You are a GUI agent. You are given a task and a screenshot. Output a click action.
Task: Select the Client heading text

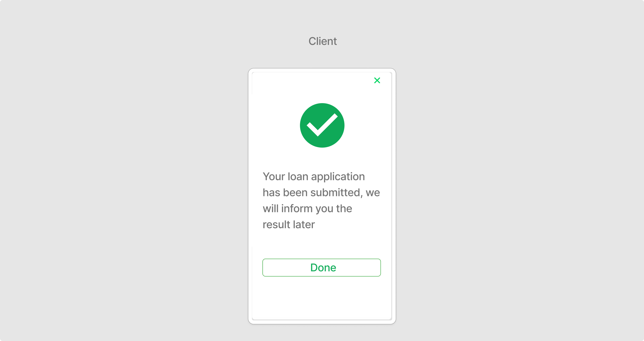pyautogui.click(x=322, y=41)
